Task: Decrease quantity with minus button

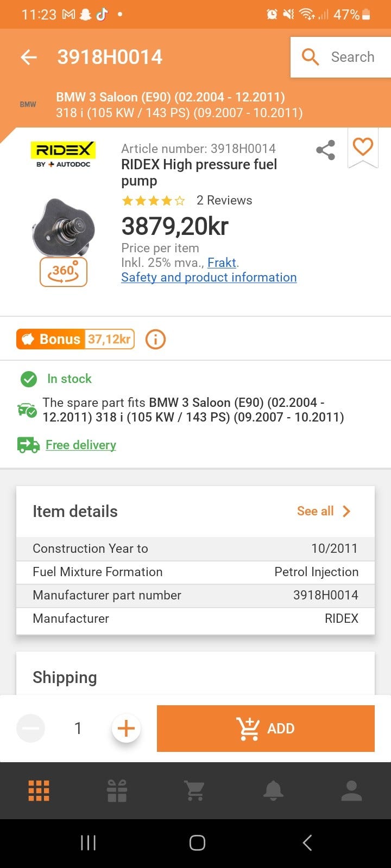Action: pos(30,728)
